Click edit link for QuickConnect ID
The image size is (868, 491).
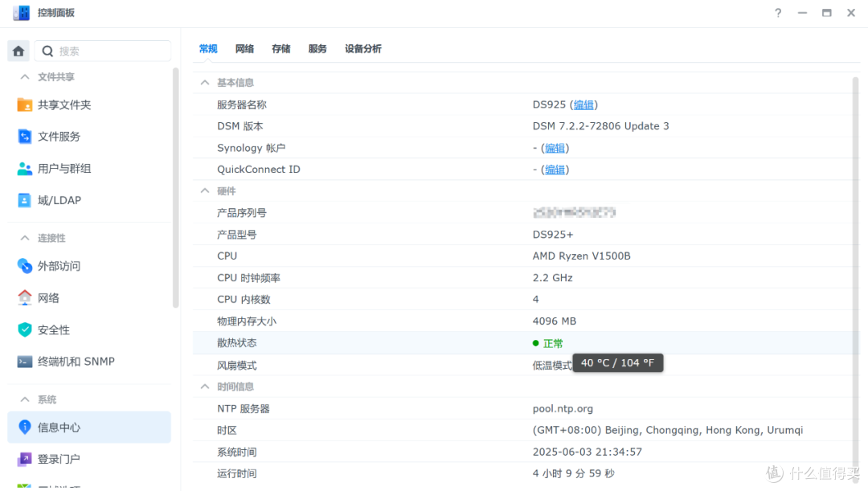pyautogui.click(x=555, y=170)
